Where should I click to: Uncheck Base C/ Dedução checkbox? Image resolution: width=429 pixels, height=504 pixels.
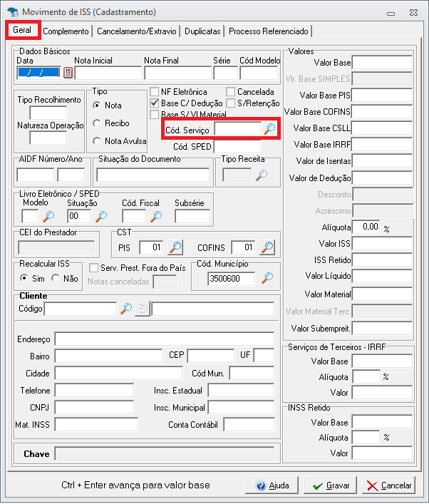(155, 103)
